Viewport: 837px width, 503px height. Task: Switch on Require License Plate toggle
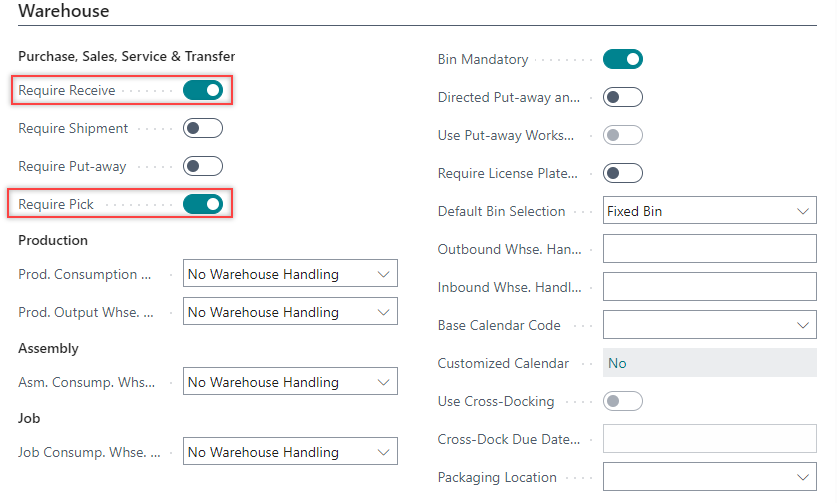tap(622, 174)
